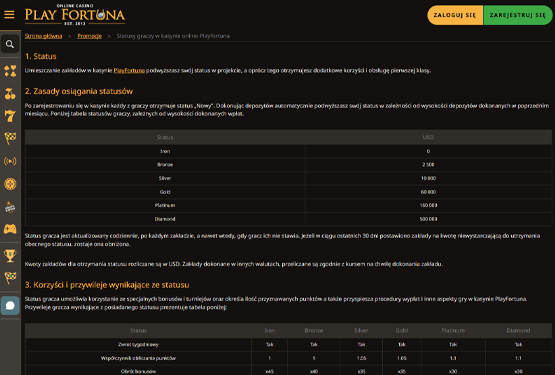
Task: Click the 2 500 USD value
Action: [428, 165]
